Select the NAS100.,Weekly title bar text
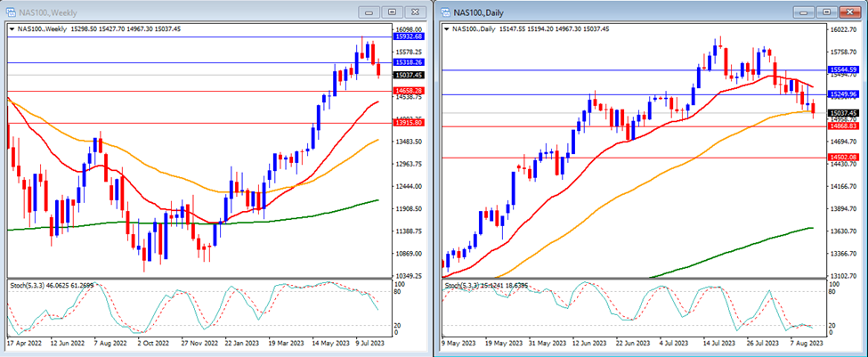 click(49, 12)
